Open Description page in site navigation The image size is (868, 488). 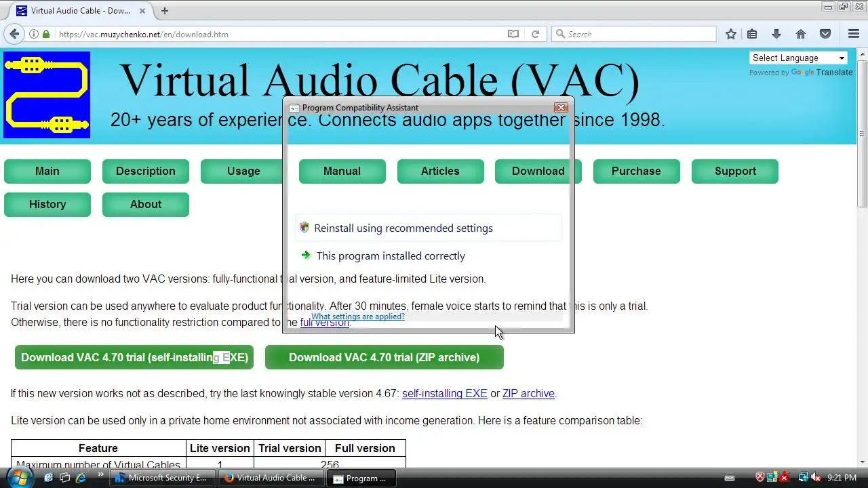(x=146, y=171)
